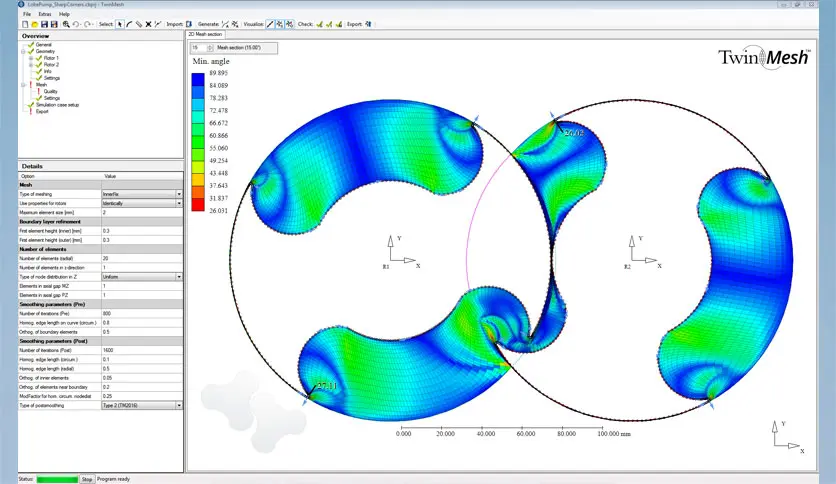Open the File menu

[x=27, y=14]
